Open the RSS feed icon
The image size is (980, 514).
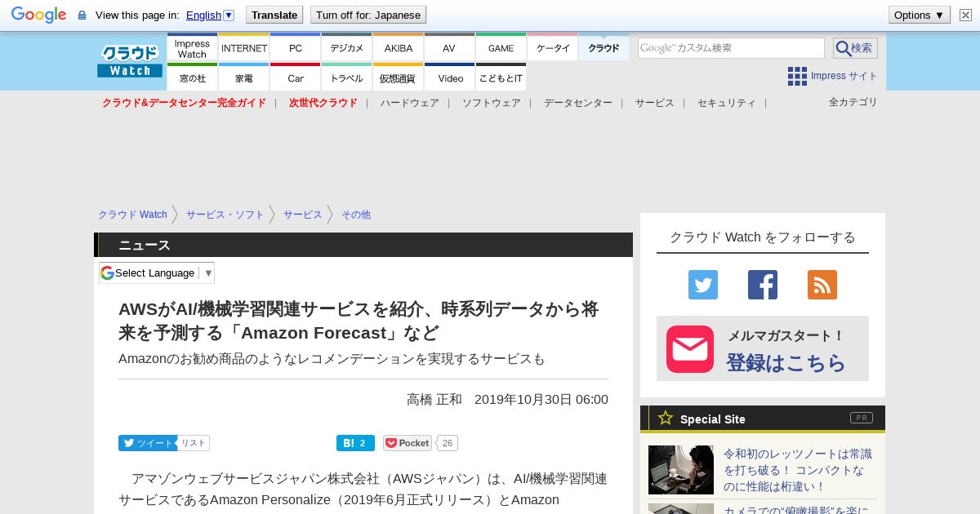(822, 285)
